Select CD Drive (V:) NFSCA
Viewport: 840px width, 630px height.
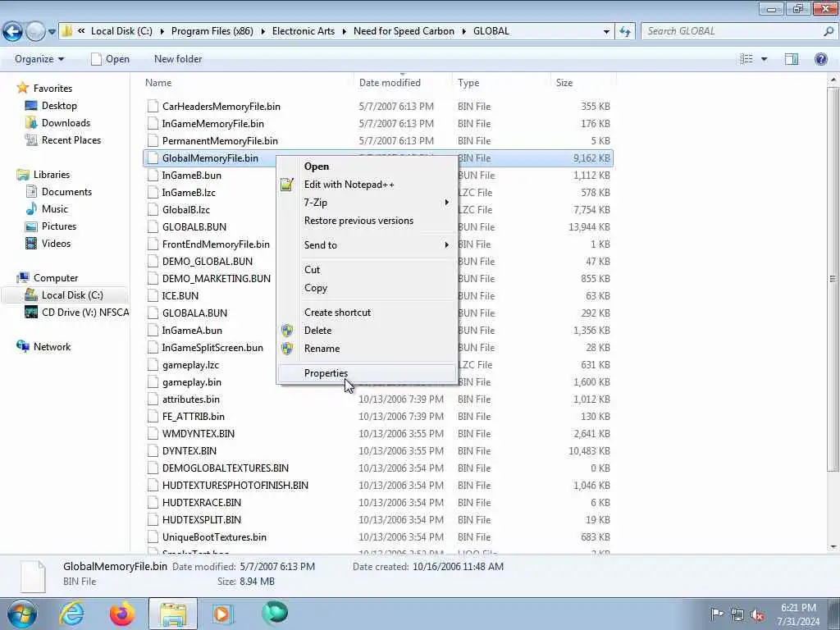[76, 313]
